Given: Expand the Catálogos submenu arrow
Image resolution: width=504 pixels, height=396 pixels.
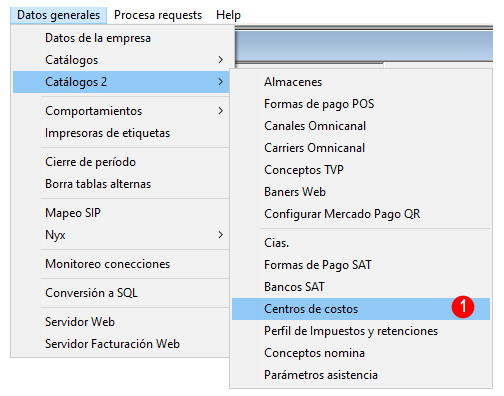Looking at the screenshot, I should 220,60.
